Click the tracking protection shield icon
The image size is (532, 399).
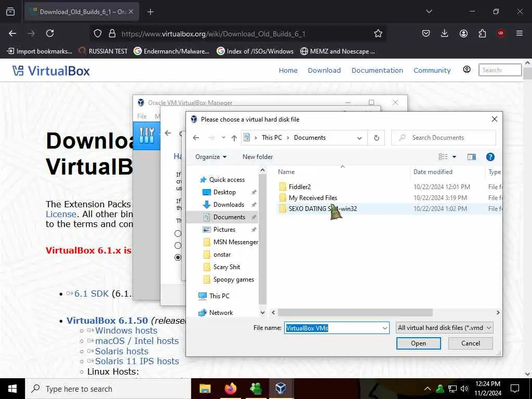coord(98,34)
